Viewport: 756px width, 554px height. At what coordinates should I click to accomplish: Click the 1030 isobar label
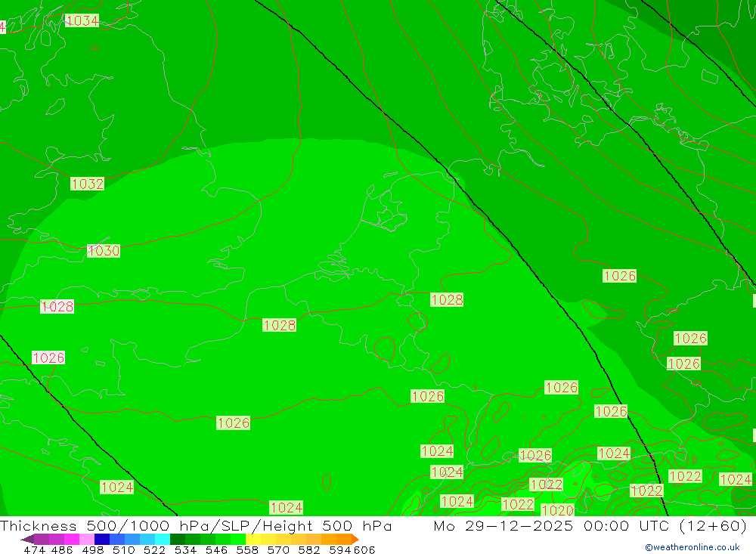click(x=103, y=251)
